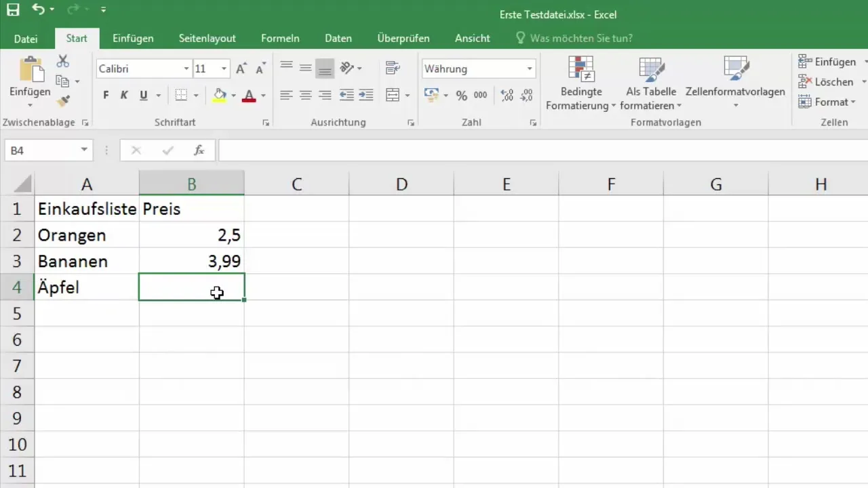
Task: Apply font color with red A icon
Action: pyautogui.click(x=249, y=96)
